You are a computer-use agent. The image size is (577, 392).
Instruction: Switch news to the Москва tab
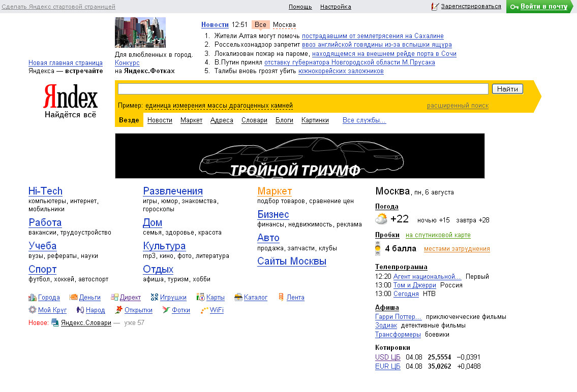pos(285,24)
